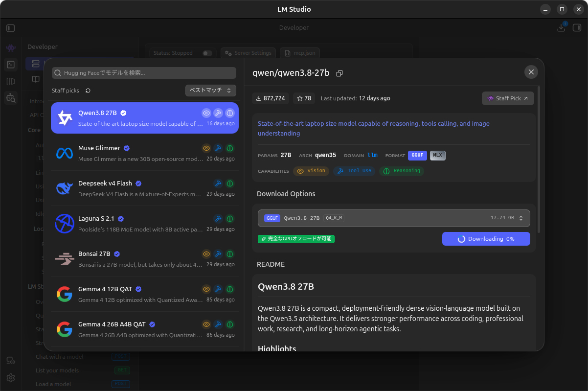588x391 pixels.
Task: Click the 完全なGPUオフロードが可能 badge
Action: pos(296,239)
